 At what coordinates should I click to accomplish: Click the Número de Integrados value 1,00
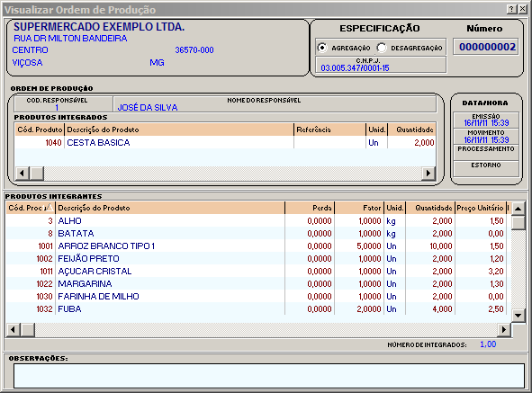(x=488, y=344)
